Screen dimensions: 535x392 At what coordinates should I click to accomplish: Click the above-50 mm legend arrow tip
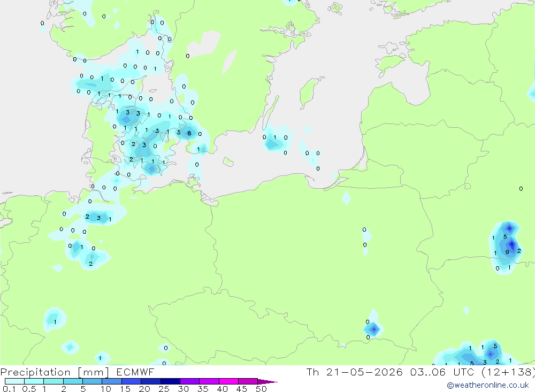click(x=268, y=381)
